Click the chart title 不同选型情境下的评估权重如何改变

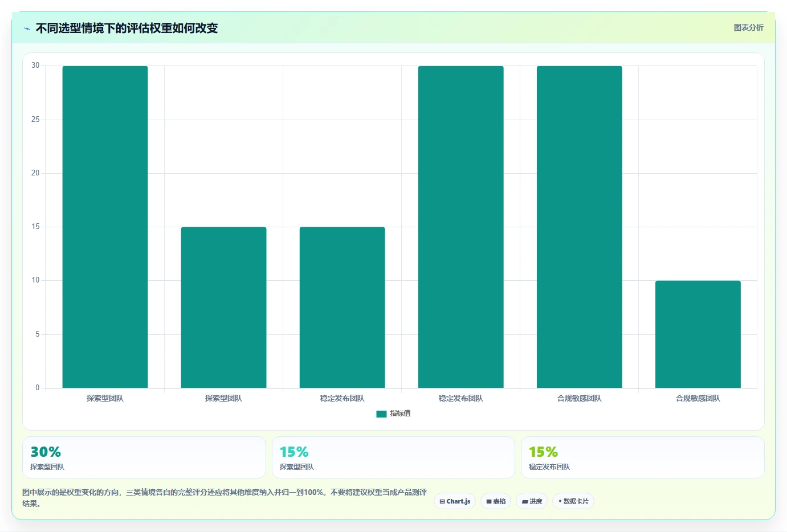click(127, 28)
